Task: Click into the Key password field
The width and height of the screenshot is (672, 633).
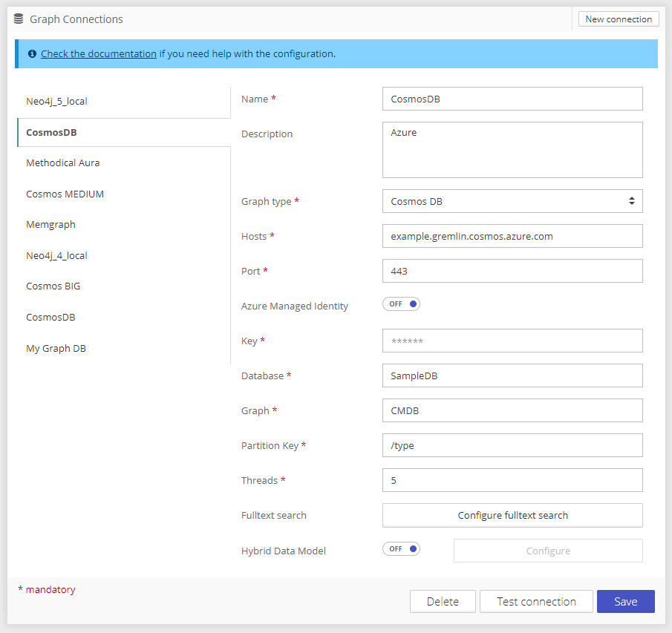Action: click(512, 341)
